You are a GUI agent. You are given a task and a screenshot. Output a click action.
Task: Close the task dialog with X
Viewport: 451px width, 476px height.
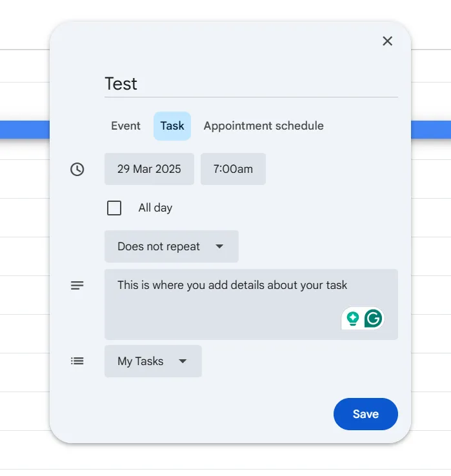pyautogui.click(x=387, y=41)
